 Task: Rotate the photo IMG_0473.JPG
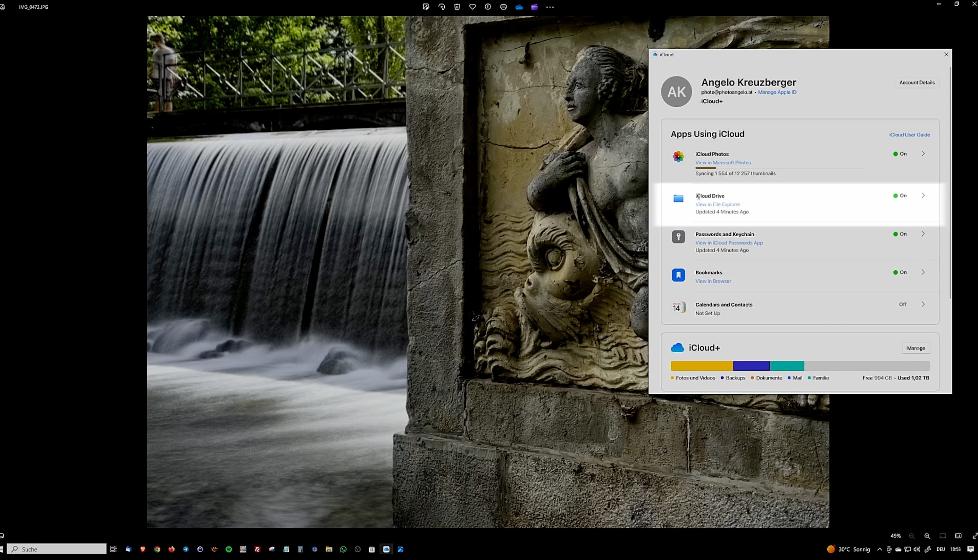(x=441, y=7)
